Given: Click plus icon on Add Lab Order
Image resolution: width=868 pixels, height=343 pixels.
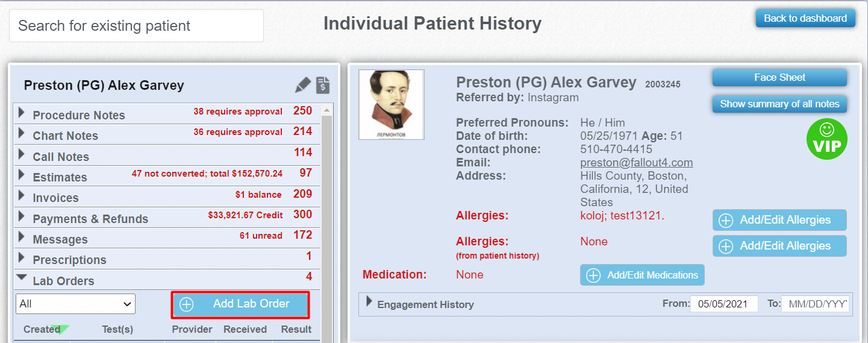Looking at the screenshot, I should pos(187,304).
